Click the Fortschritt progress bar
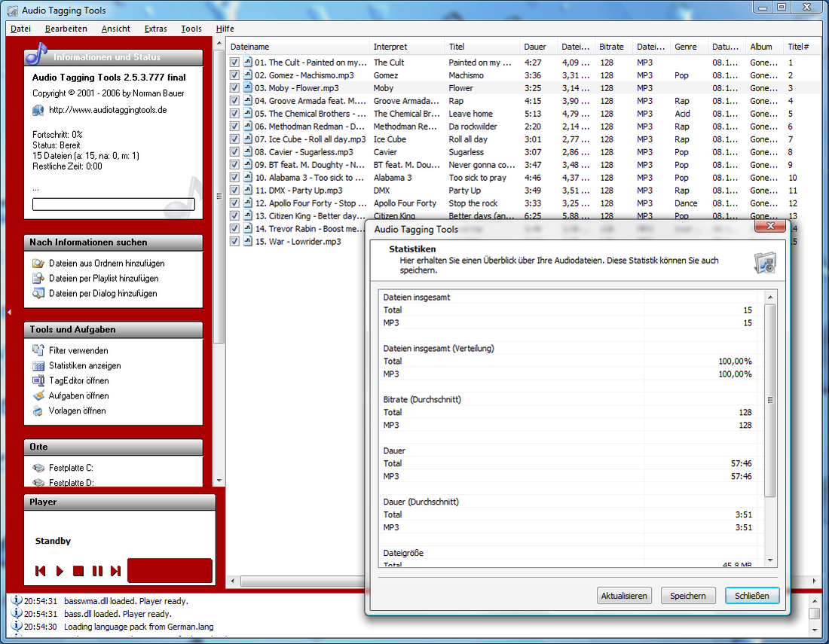 pos(114,204)
